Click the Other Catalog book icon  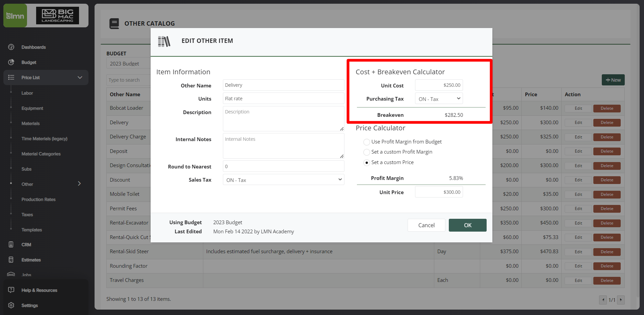[114, 24]
